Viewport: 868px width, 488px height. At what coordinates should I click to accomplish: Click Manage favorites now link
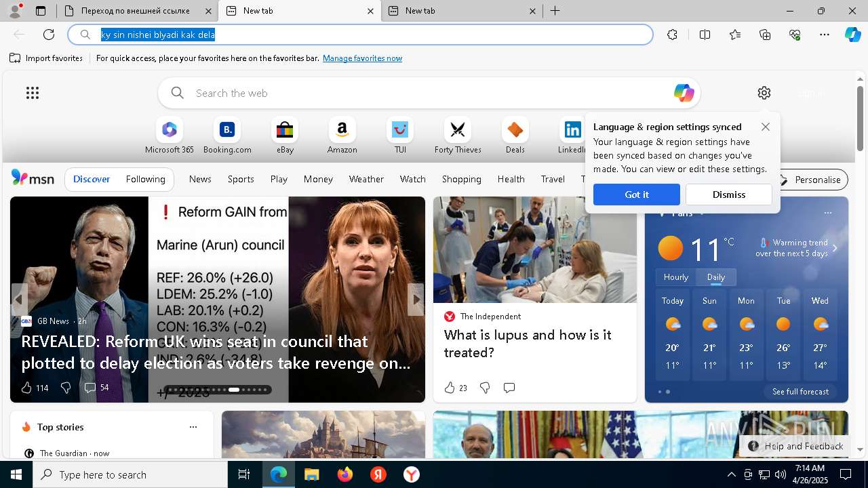point(362,58)
